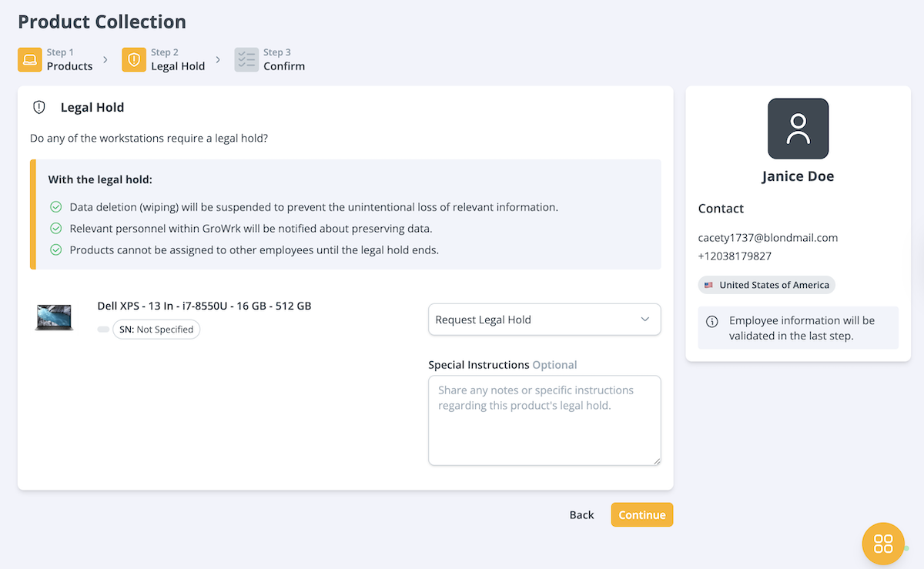Click the United States flag icon
The width and height of the screenshot is (924, 569).
708,285
